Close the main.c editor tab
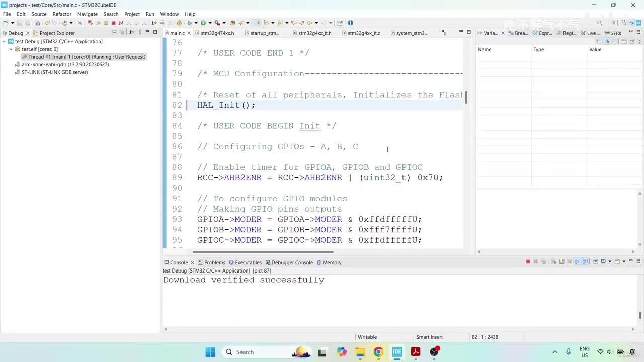Viewport: 644px width, 362px height. point(189,33)
